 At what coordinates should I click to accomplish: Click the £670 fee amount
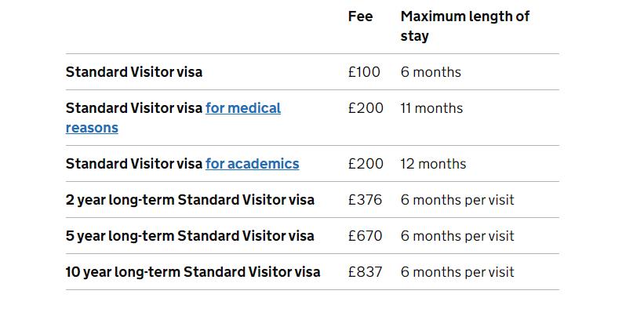(365, 236)
